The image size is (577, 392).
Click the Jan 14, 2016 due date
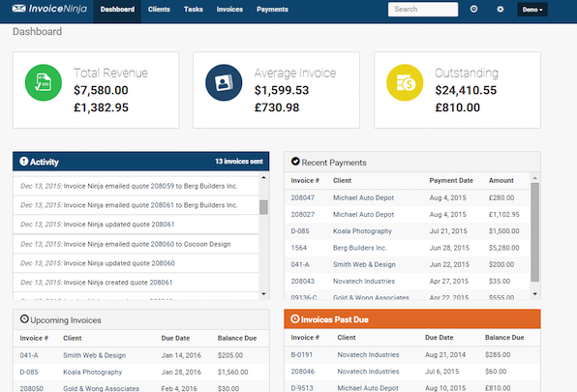[x=181, y=355]
